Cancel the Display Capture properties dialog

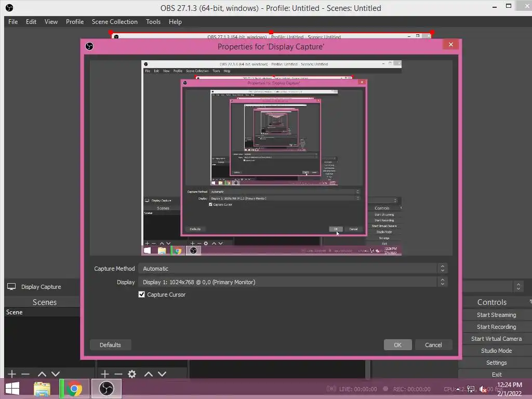[433, 345]
